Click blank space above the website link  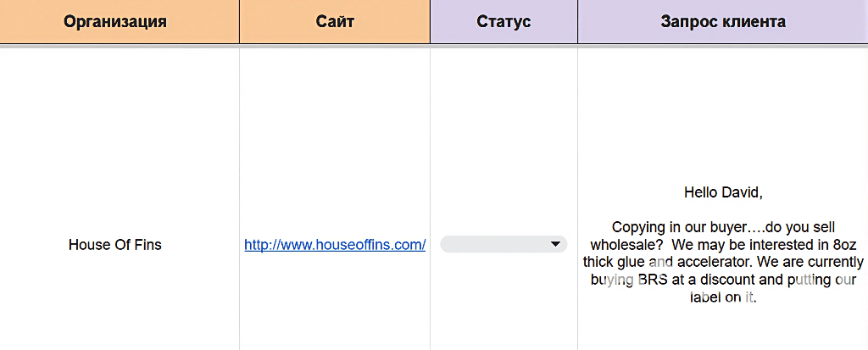click(335, 127)
